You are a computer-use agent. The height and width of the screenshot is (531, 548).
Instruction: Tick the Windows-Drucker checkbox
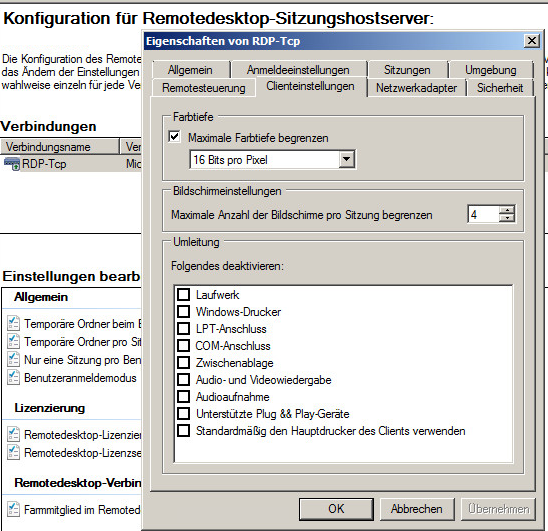[x=183, y=311]
